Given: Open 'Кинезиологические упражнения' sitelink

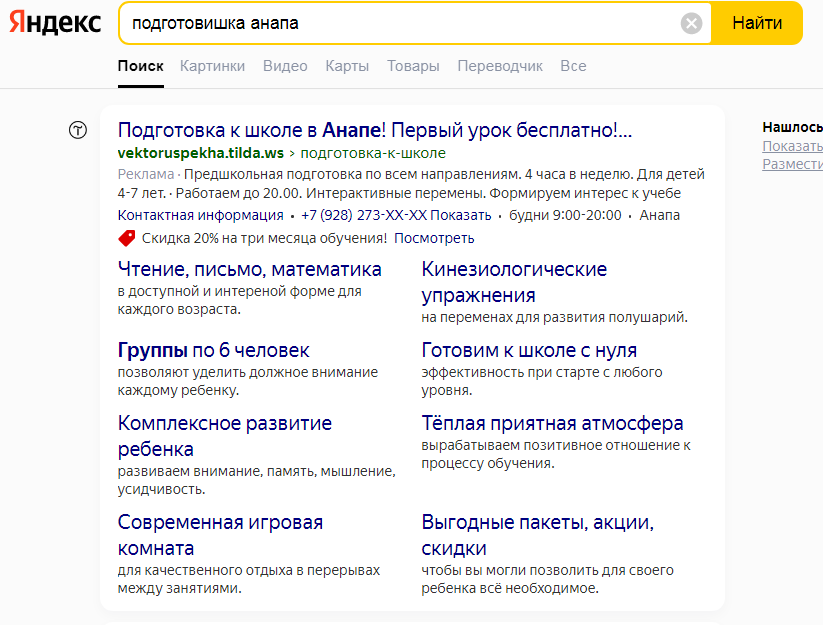Looking at the screenshot, I should [514, 282].
